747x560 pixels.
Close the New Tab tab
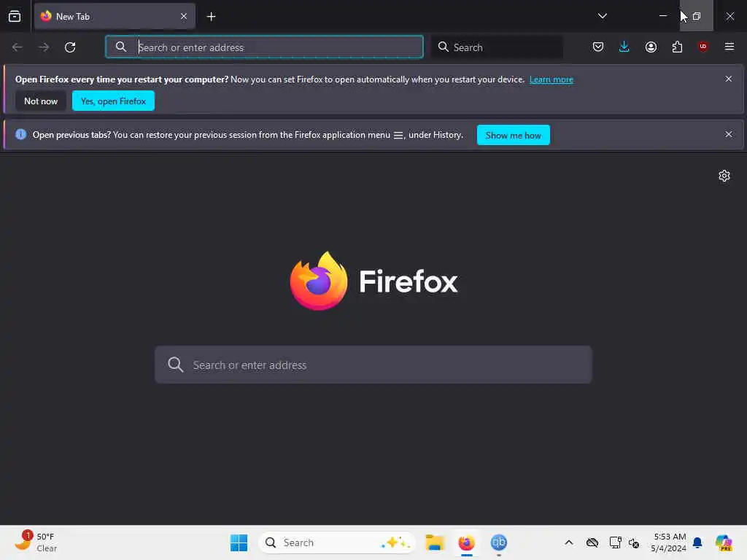[184, 16]
